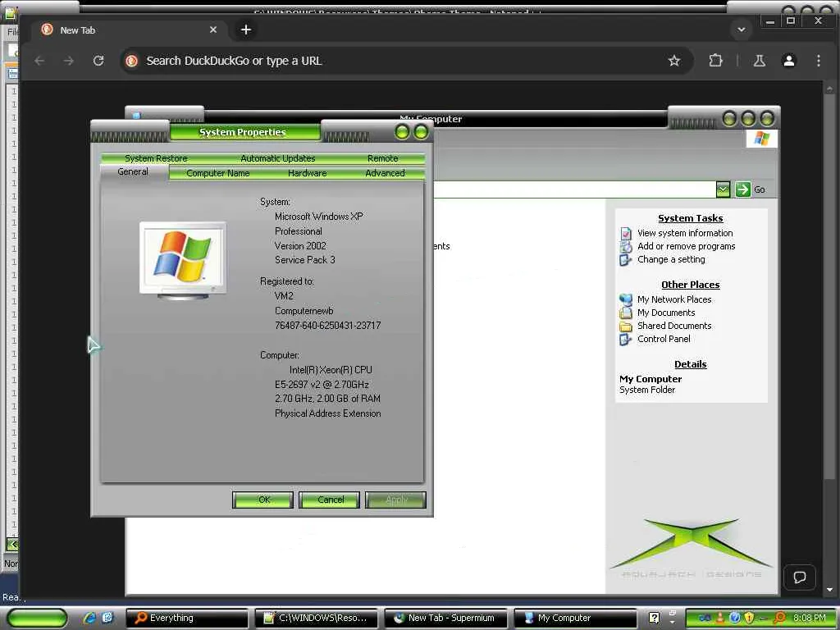This screenshot has width=840, height=630.
Task: Open the browser Extensions puzzle icon
Action: coord(715,61)
